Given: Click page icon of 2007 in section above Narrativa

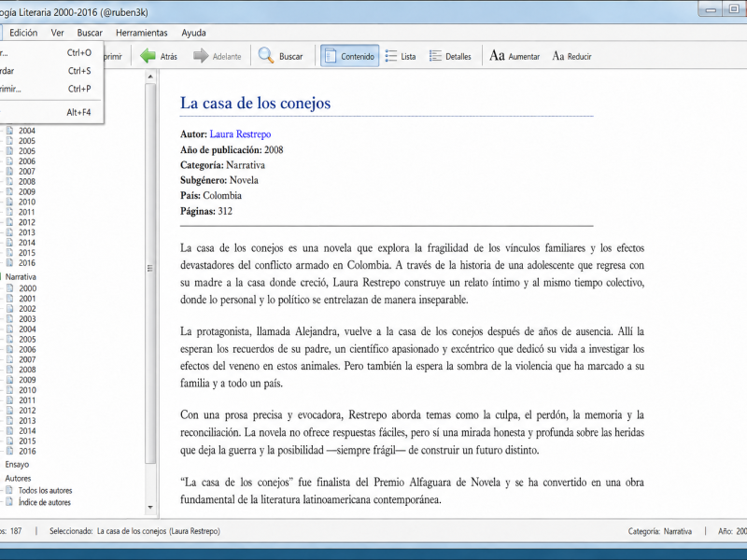Looking at the screenshot, I should [9, 171].
